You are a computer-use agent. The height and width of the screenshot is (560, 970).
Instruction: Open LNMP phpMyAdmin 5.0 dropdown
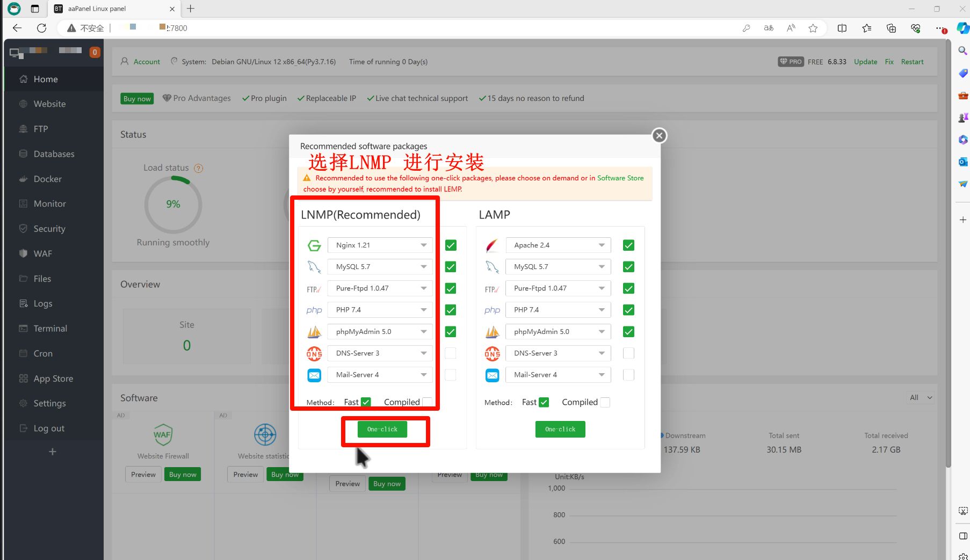pos(380,332)
